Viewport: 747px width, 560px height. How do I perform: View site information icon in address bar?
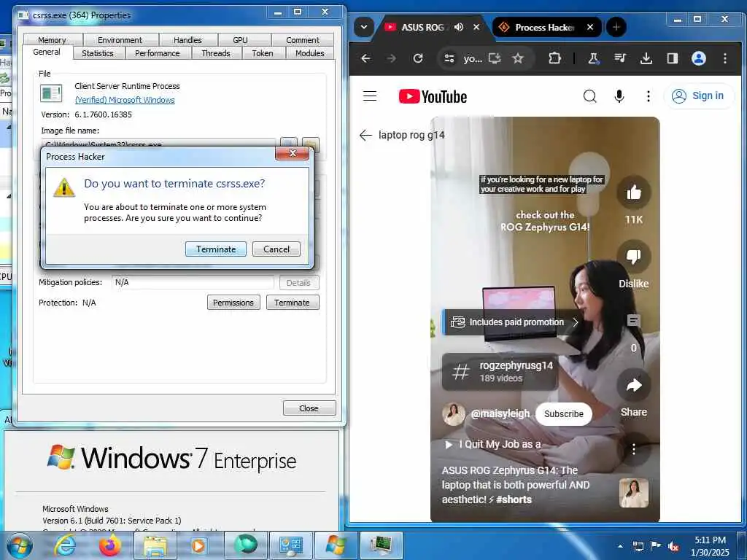[x=449, y=58]
